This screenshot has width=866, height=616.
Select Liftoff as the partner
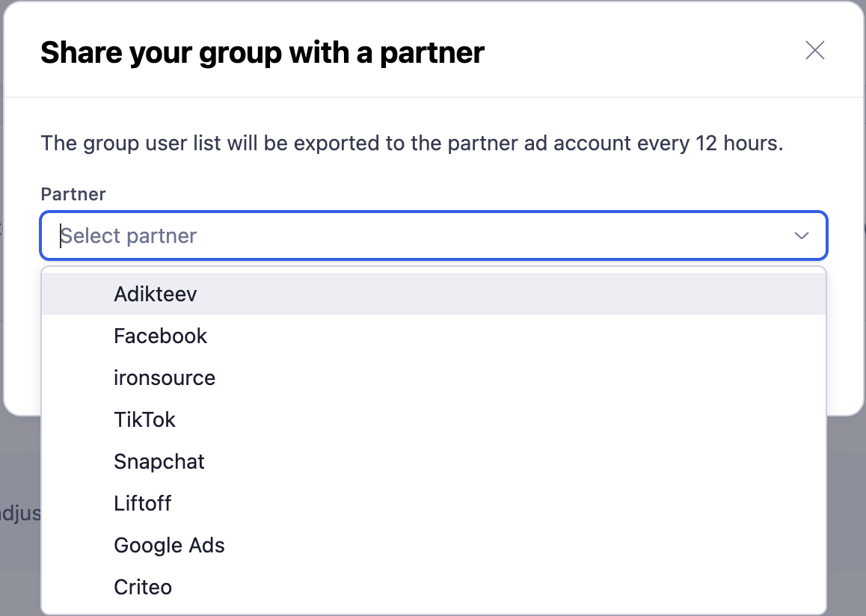click(x=143, y=503)
